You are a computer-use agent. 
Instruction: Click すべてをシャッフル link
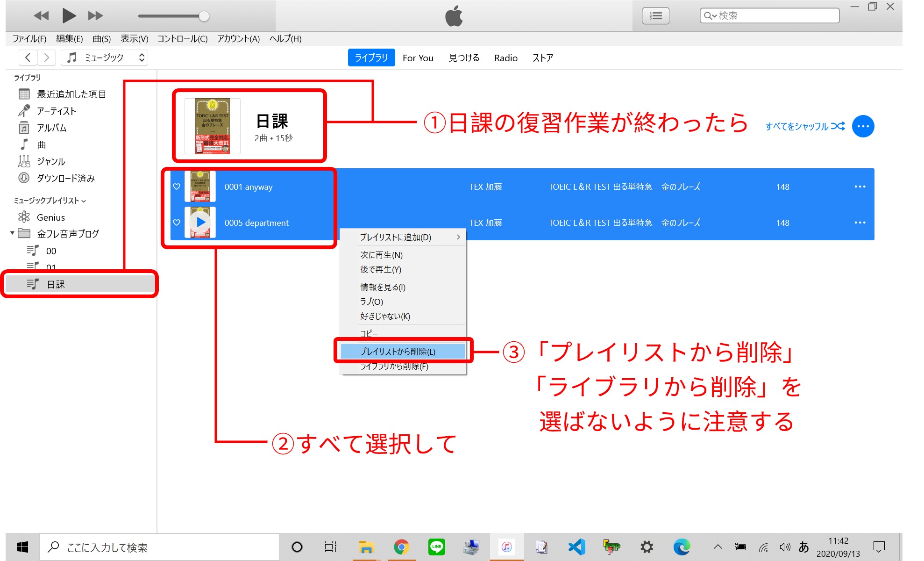805,126
